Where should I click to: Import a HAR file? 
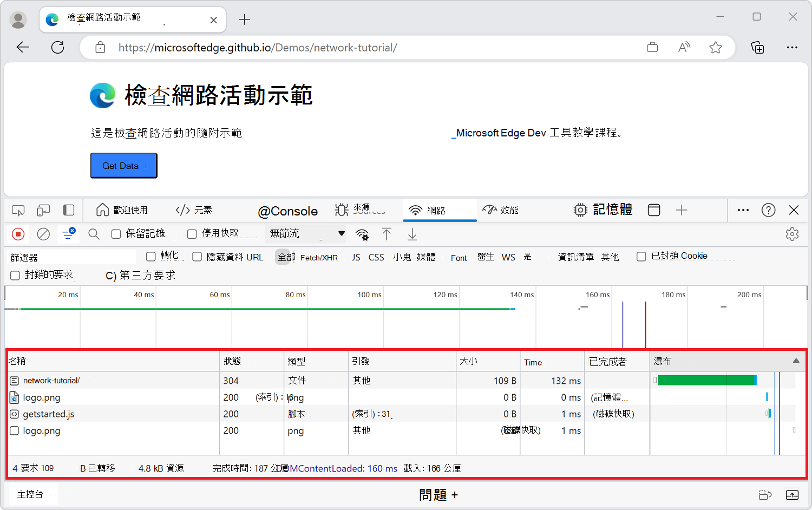[x=387, y=234]
